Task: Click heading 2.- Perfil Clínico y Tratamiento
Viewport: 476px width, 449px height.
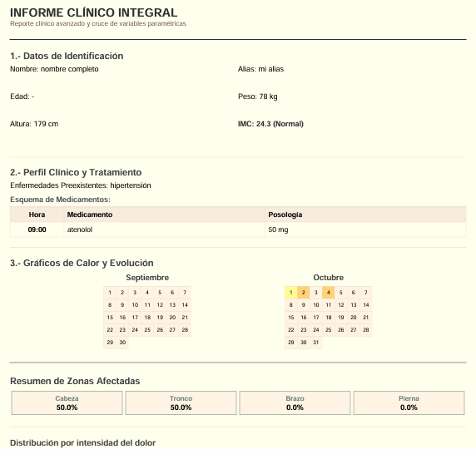Action: pos(76,172)
